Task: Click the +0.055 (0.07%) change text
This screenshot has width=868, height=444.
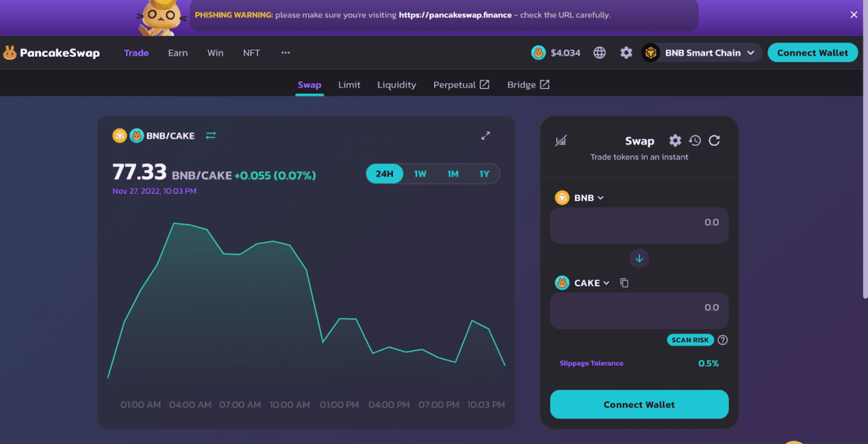Action: click(275, 175)
